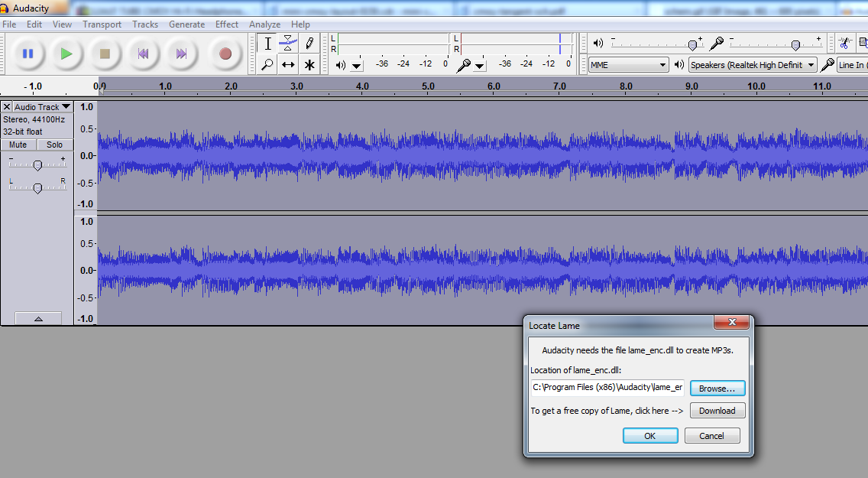Viewport: 868px width, 478px height.
Task: Mute the Audio Track
Action: pyautogui.click(x=18, y=145)
